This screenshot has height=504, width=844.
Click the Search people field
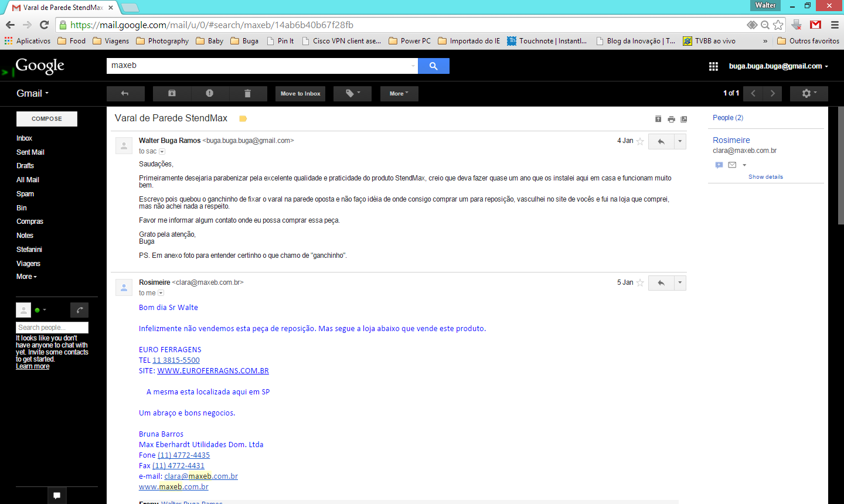tap(52, 328)
